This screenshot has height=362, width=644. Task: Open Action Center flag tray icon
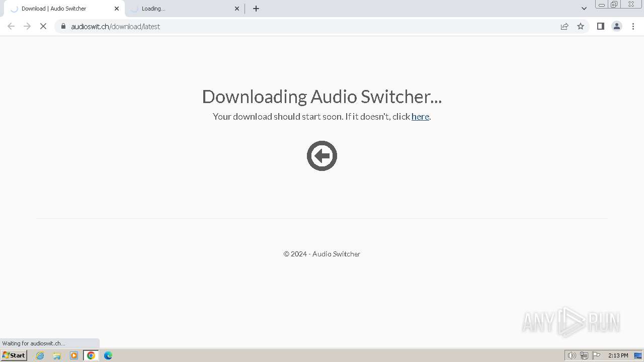[596, 355]
